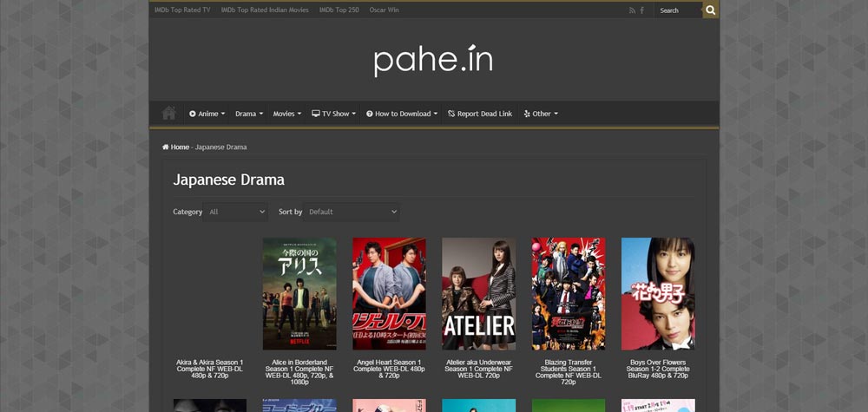Open Angel Heart Season 1 title link
The width and height of the screenshot is (868, 412).
(x=389, y=369)
